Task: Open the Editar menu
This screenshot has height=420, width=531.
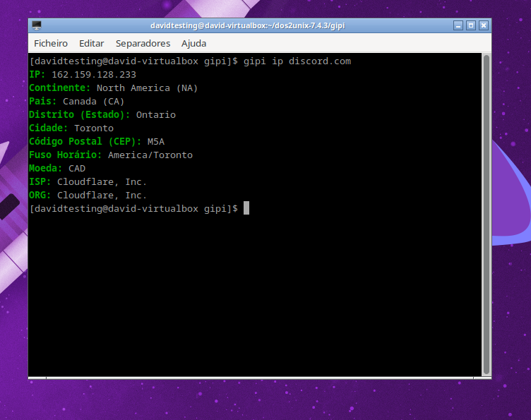Action: click(x=91, y=43)
